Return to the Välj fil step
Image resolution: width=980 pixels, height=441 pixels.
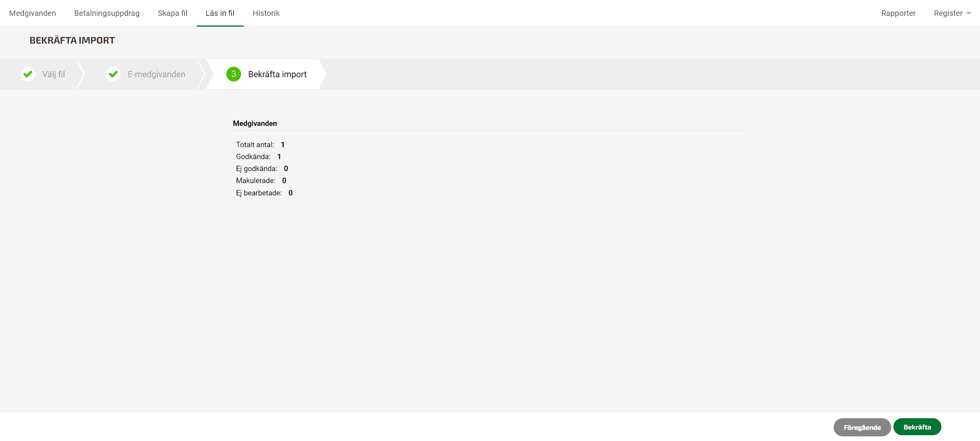point(53,74)
